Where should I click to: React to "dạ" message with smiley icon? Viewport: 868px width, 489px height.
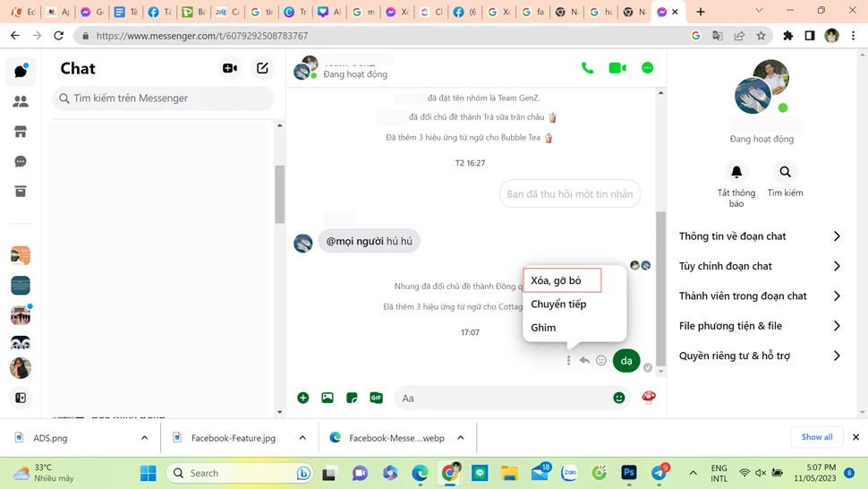[601, 361]
